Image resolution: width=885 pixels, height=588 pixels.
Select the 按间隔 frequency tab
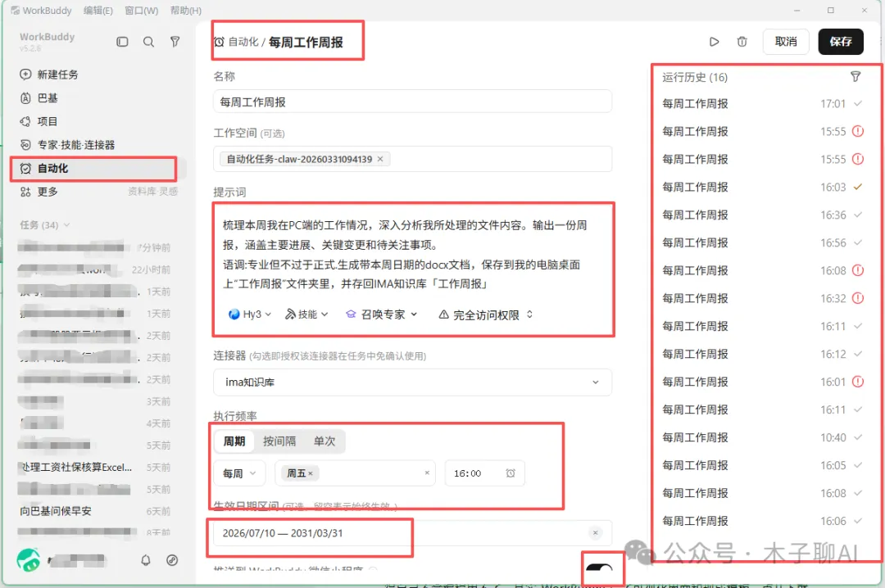279,441
